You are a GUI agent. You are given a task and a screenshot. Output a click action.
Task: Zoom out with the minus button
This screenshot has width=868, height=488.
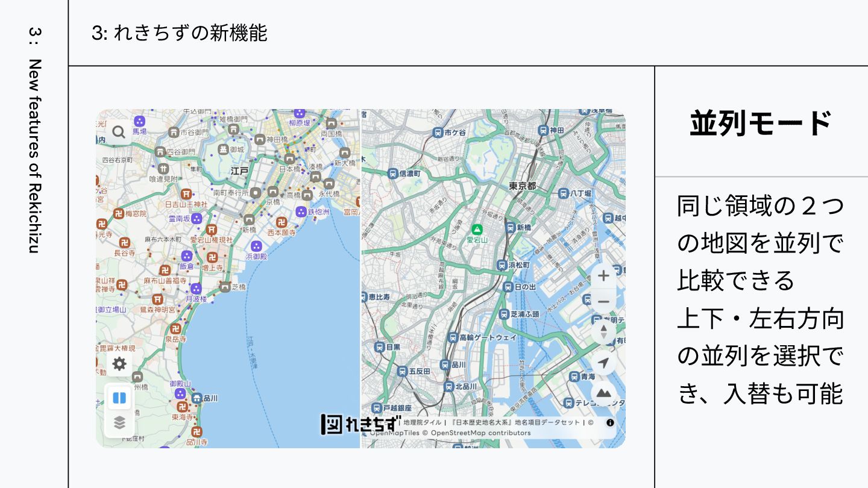pyautogui.click(x=603, y=301)
